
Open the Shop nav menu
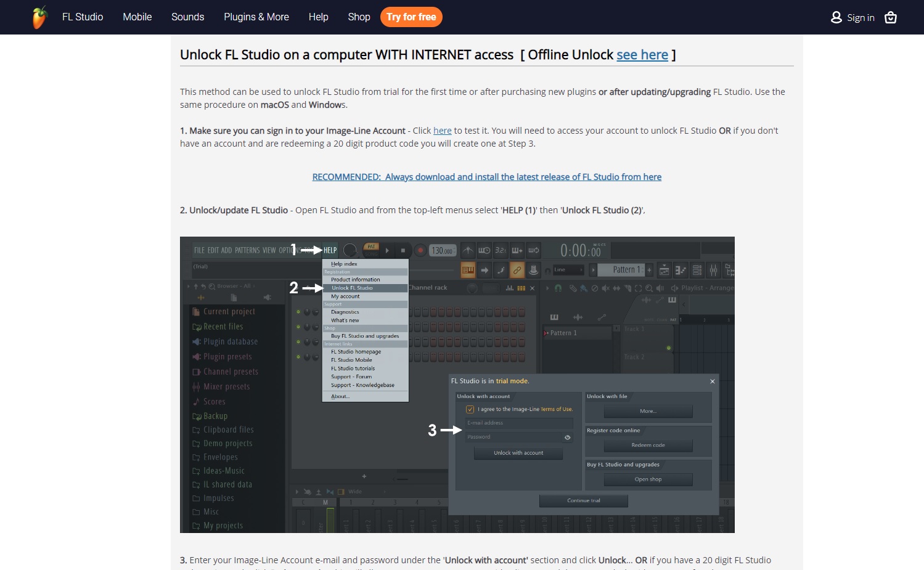(x=359, y=17)
